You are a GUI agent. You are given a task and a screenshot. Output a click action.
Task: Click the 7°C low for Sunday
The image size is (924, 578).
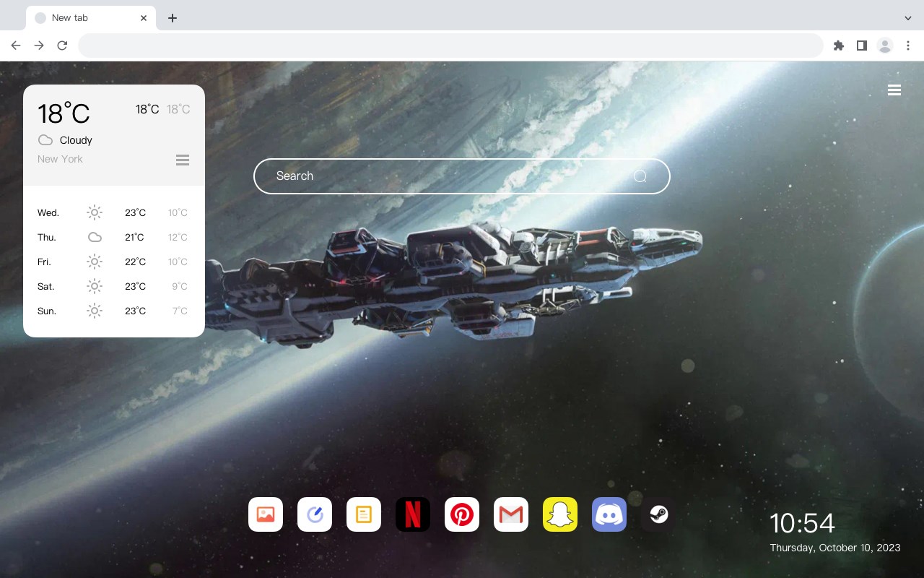180,311
